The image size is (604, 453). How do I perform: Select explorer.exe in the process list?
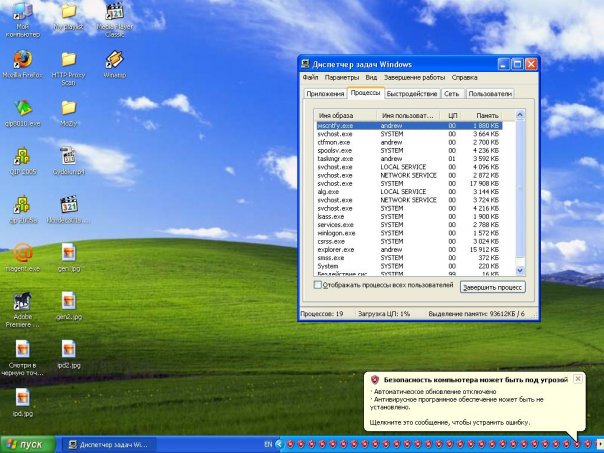click(x=335, y=248)
